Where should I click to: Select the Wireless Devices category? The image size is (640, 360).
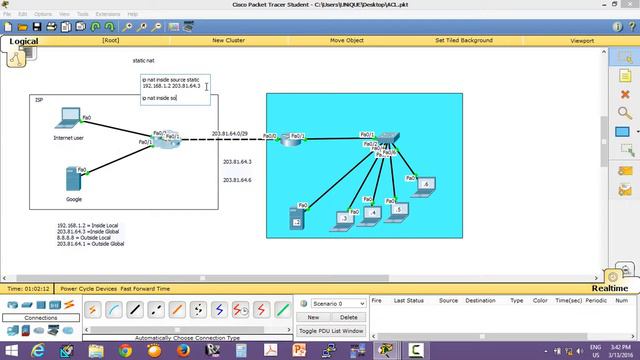pyautogui.click(x=55, y=305)
